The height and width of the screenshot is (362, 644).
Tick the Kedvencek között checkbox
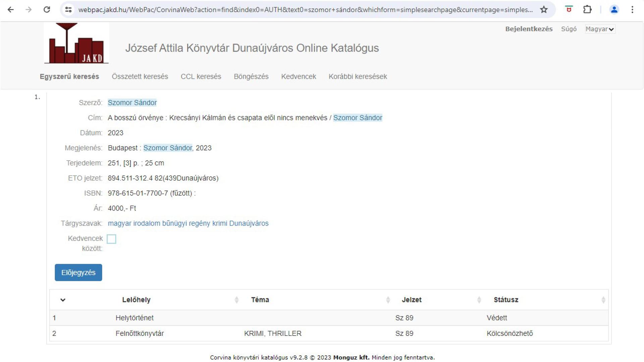(x=111, y=239)
